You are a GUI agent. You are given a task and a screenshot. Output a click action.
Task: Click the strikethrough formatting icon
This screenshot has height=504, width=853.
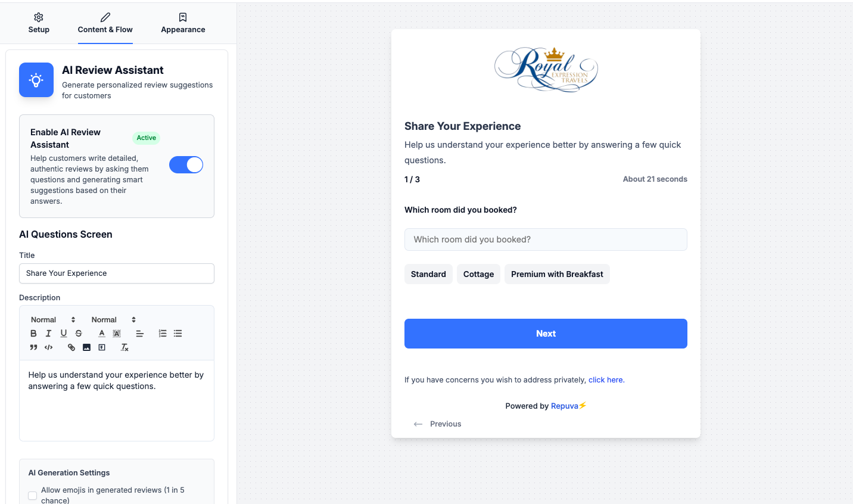tap(79, 334)
